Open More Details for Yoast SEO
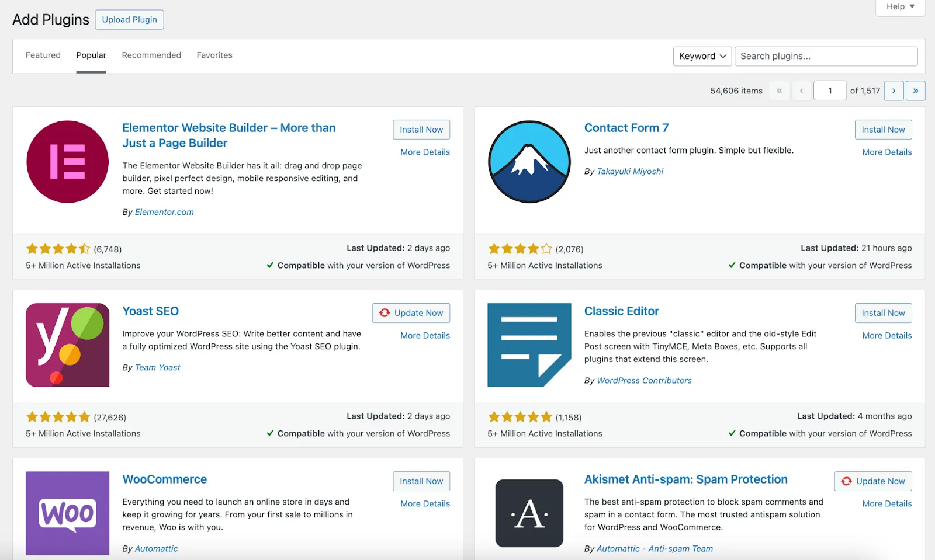The image size is (935, 560). click(x=425, y=336)
